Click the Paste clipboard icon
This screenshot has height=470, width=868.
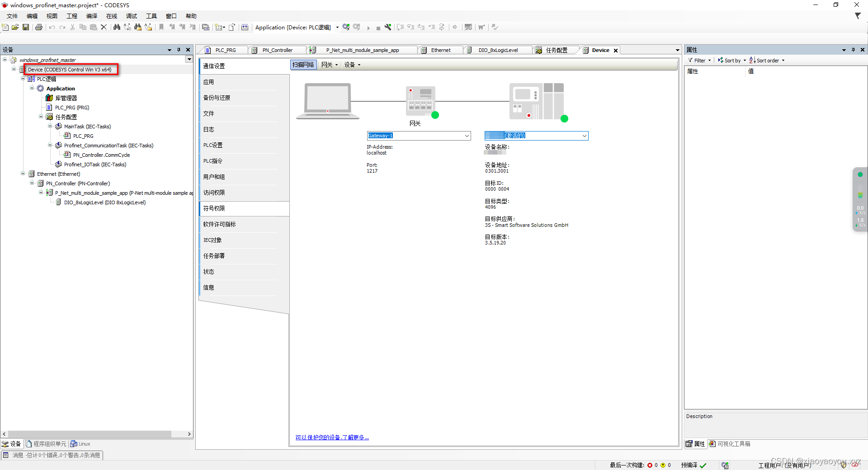[x=93, y=27]
